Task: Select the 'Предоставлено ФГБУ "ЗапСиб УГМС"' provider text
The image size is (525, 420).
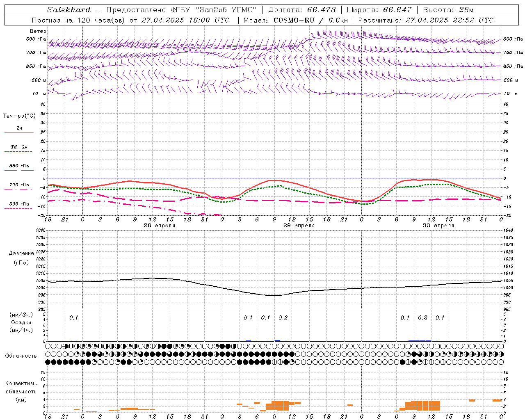Action: tap(182, 10)
